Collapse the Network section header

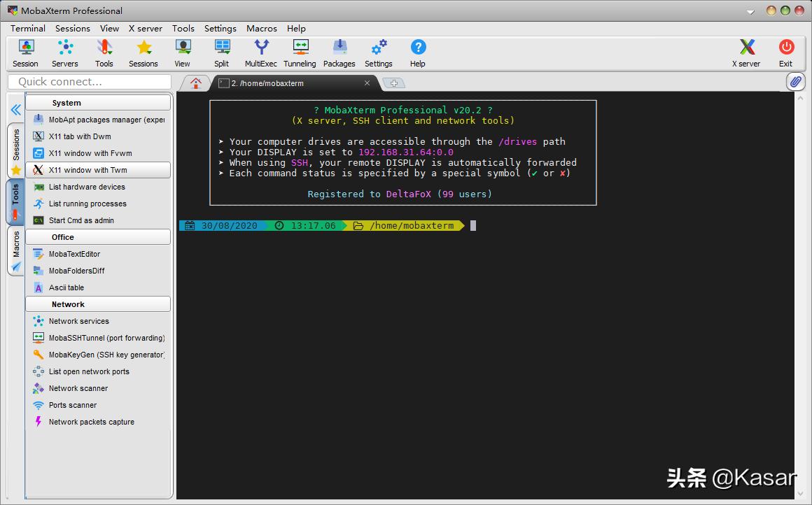98,304
